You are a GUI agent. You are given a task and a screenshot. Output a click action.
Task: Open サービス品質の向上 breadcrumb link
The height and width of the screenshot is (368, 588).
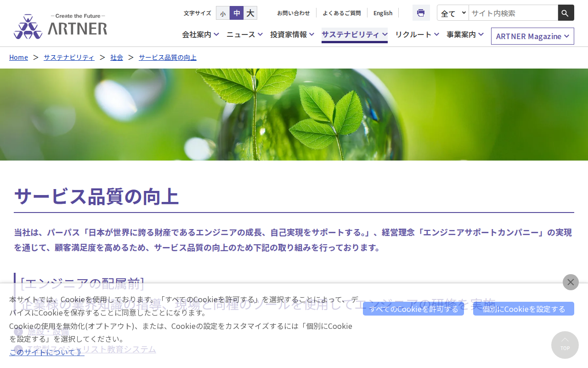(x=168, y=57)
